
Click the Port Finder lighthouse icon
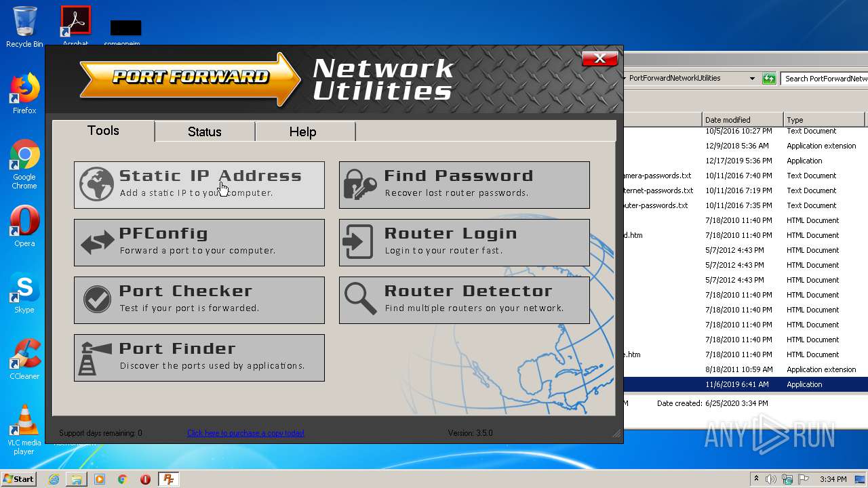click(x=96, y=358)
